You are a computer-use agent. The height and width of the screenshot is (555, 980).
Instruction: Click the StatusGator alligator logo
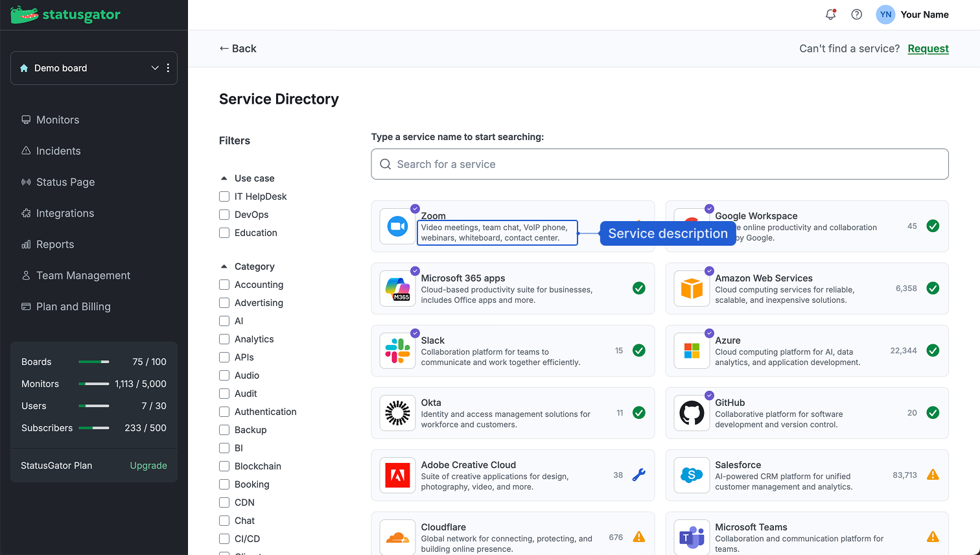pyautogui.click(x=25, y=14)
